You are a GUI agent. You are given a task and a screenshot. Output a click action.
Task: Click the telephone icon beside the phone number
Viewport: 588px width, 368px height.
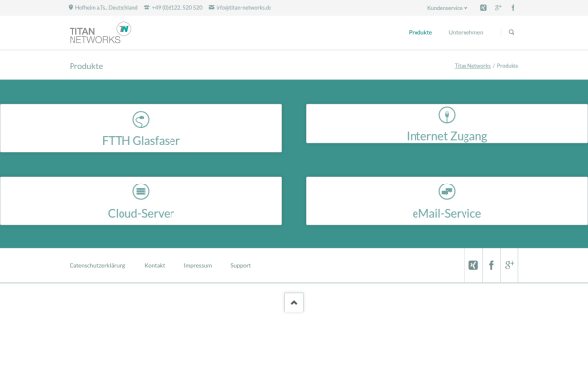click(147, 7)
